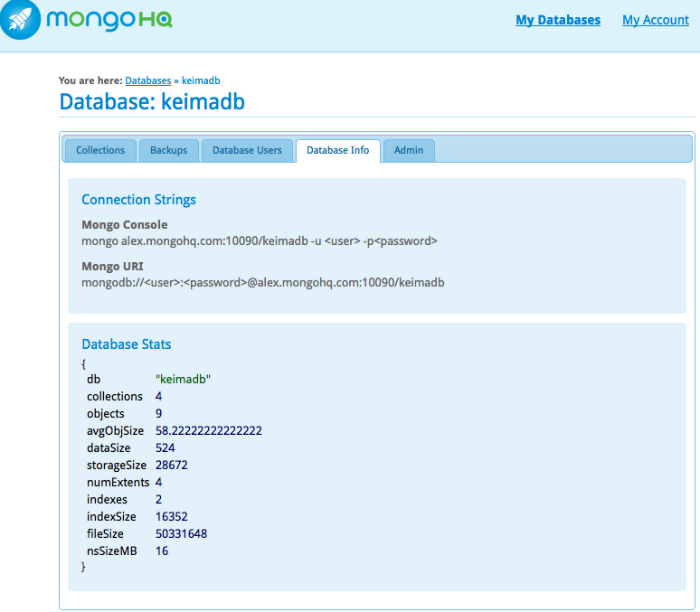This screenshot has height=612, width=700.
Task: Click the collections stat key
Action: point(115,396)
